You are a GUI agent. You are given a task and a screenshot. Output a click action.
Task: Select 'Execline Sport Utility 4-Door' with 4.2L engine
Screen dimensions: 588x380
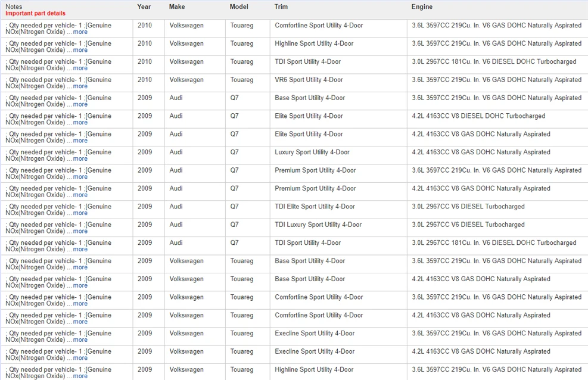[x=314, y=351]
